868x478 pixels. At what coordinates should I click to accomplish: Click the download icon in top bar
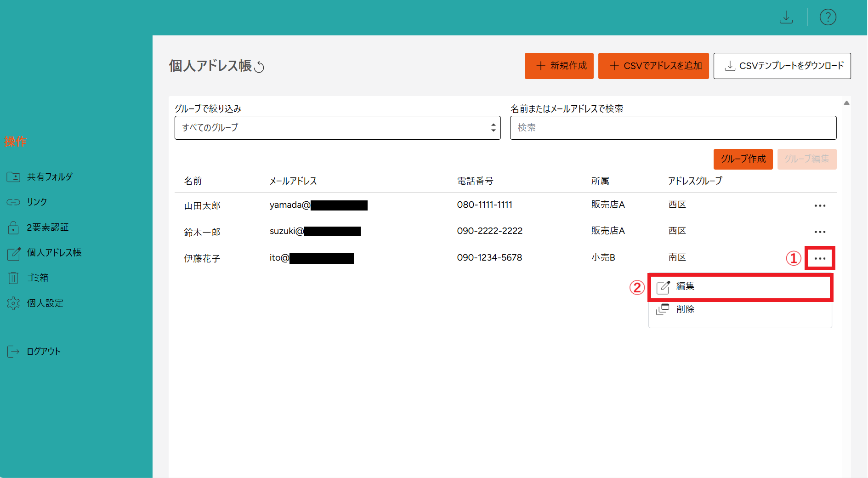point(786,17)
